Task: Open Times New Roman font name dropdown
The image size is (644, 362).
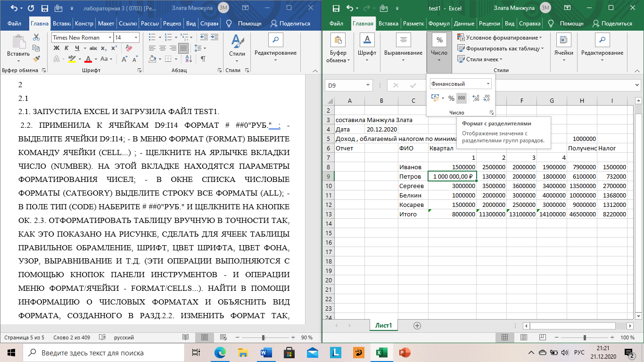Action: point(110,38)
